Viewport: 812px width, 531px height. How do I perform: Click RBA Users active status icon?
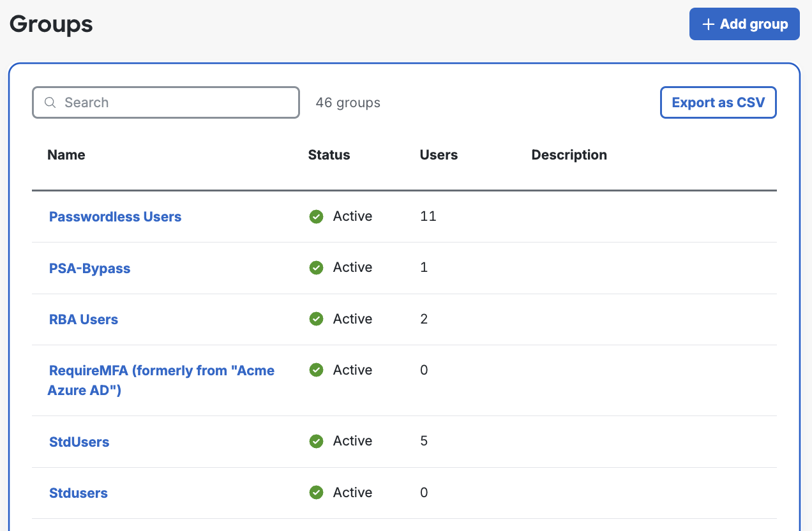316,319
